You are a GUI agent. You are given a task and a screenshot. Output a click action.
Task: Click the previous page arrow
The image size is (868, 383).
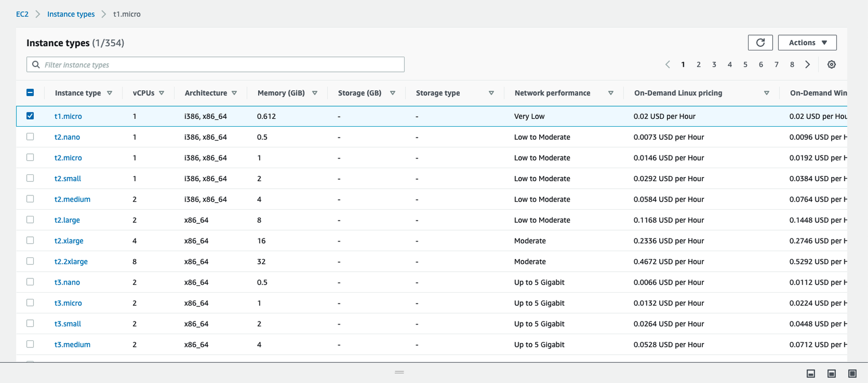(x=668, y=65)
